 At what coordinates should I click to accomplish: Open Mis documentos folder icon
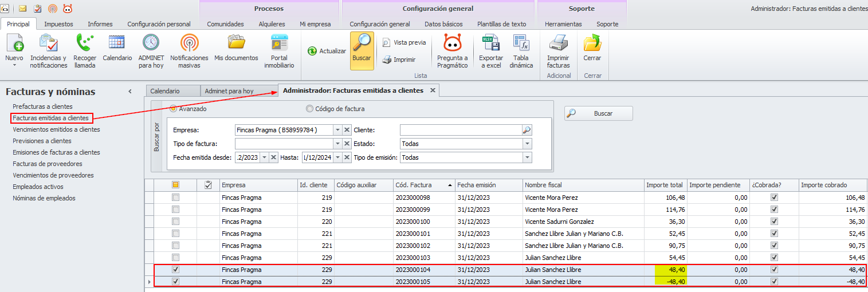[236, 49]
